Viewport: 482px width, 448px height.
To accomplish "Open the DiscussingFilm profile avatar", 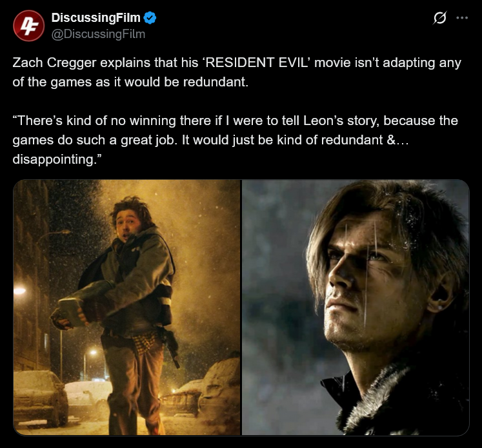I will (x=28, y=26).
